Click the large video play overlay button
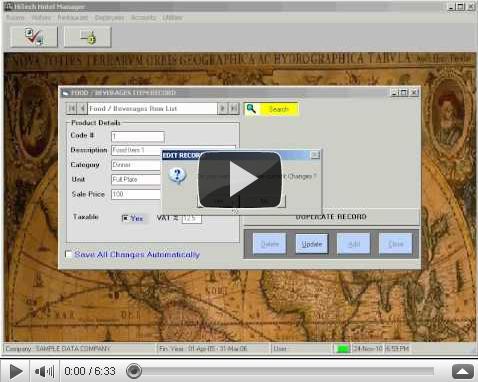The image size is (478, 382). pyautogui.click(x=240, y=180)
